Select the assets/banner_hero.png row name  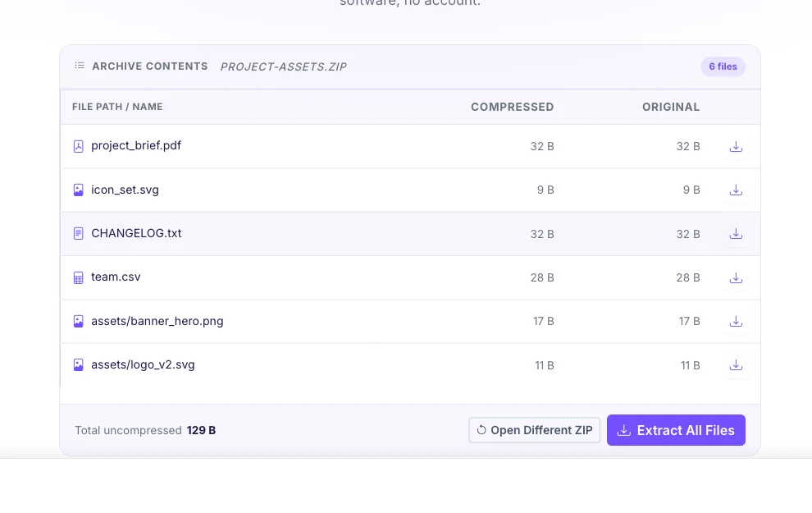(157, 321)
